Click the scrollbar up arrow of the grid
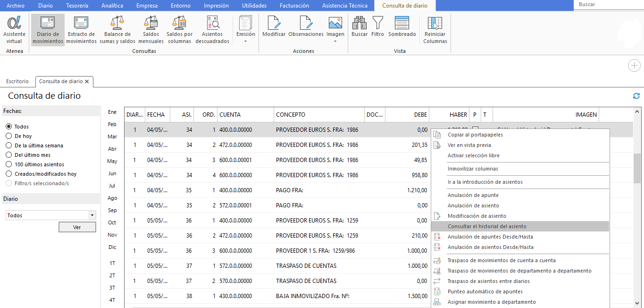The height and width of the screenshot is (308, 644). 637,112
